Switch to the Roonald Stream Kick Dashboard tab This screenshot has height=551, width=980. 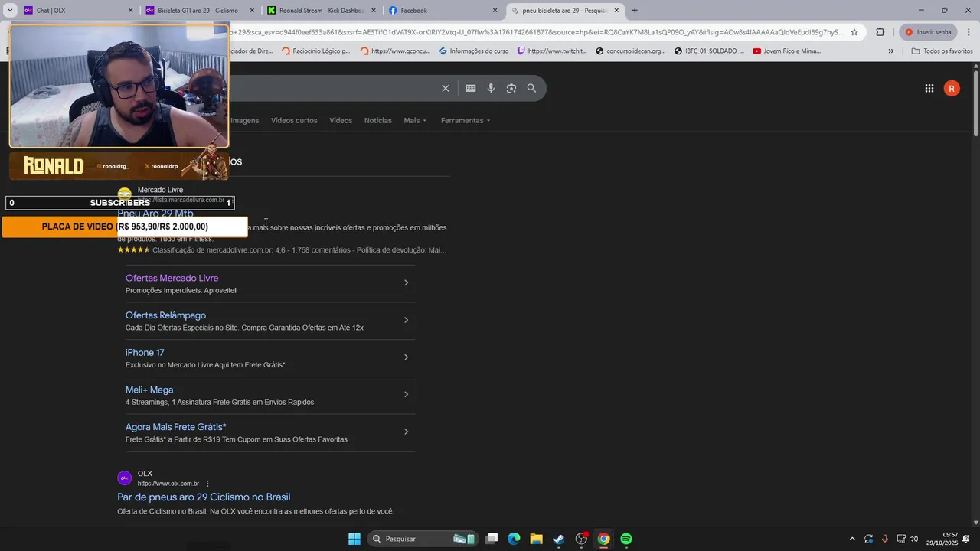point(320,11)
